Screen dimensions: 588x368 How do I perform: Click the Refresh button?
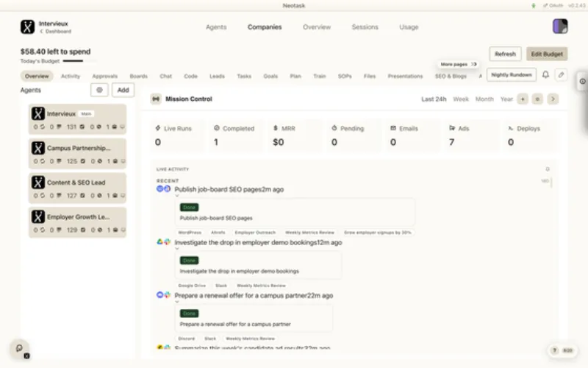pyautogui.click(x=505, y=54)
